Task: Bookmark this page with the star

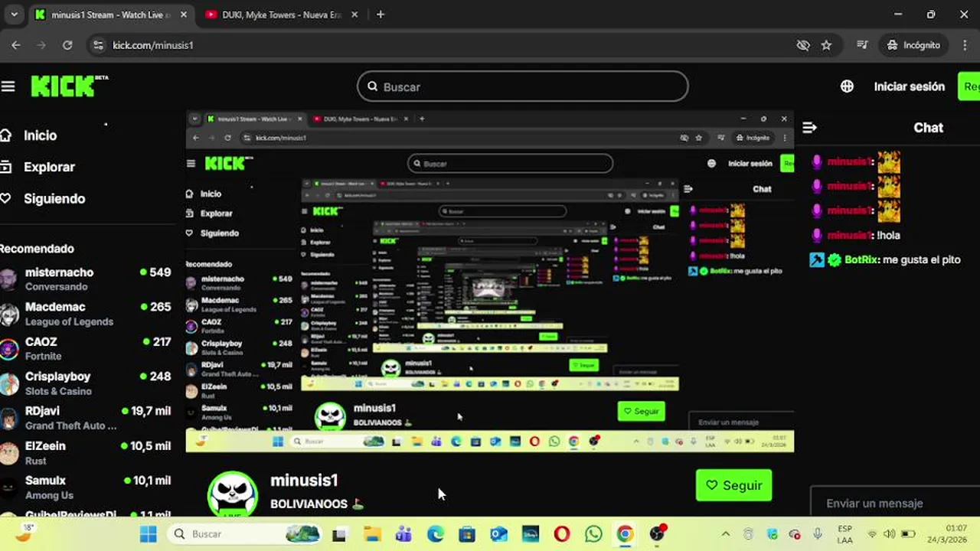Action: tap(826, 45)
